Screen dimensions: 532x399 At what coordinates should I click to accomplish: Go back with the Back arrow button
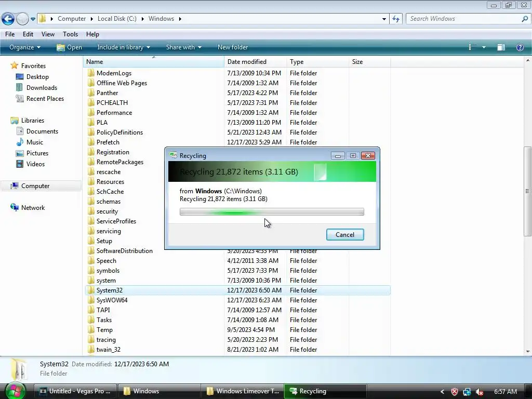click(x=8, y=19)
